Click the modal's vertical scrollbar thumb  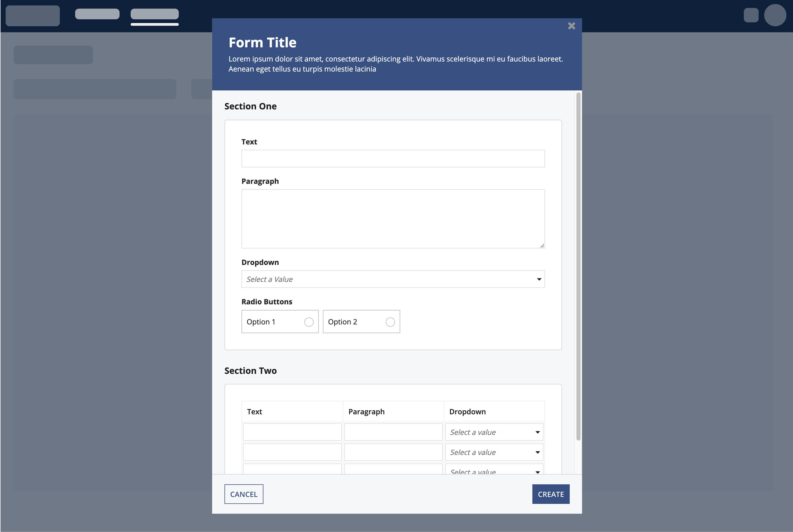pyautogui.click(x=578, y=266)
